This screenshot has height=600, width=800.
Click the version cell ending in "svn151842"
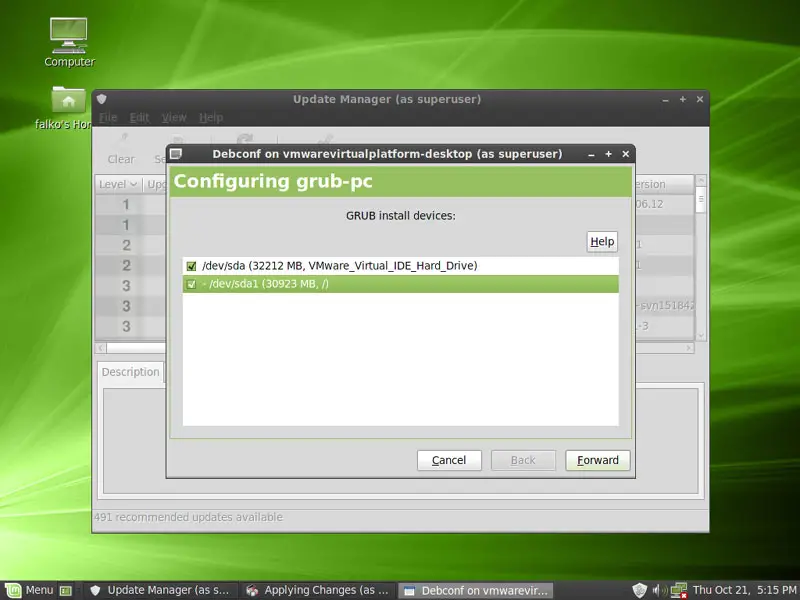[664, 306]
